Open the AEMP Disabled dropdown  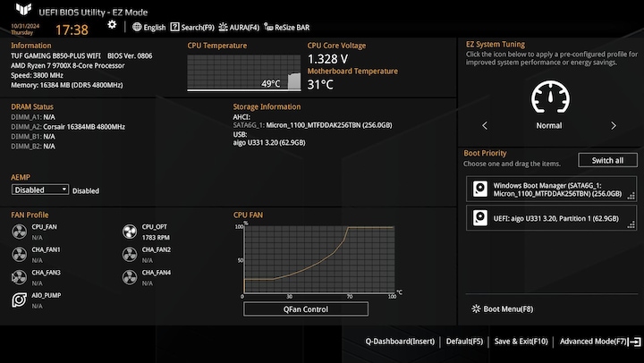[40, 190]
